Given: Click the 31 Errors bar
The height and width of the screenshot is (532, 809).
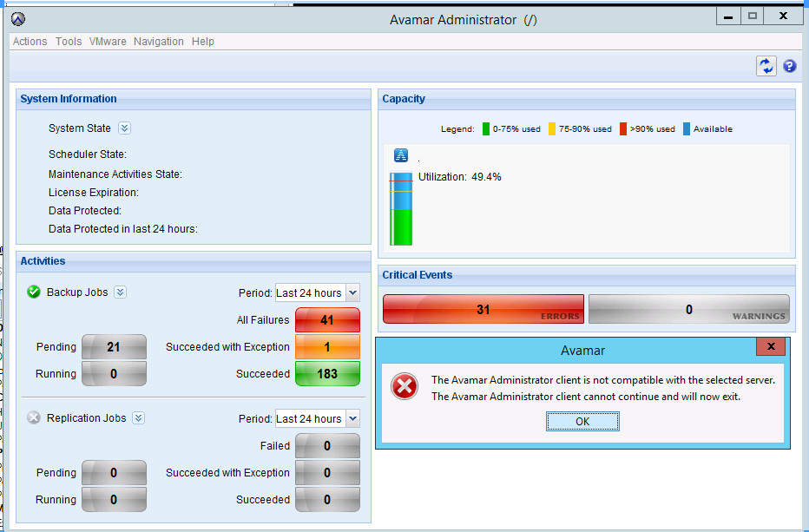Looking at the screenshot, I should pyautogui.click(x=483, y=309).
